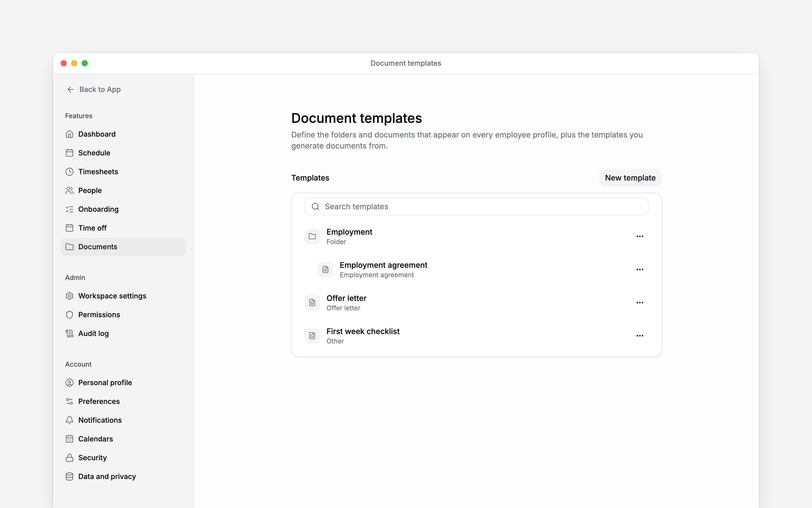Open Permissions admin page
The width and height of the screenshot is (812, 508).
(123, 315)
